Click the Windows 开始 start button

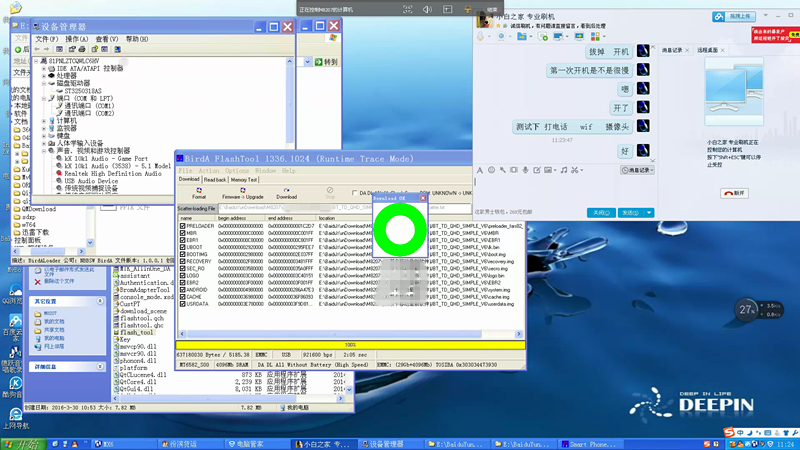click(x=22, y=444)
